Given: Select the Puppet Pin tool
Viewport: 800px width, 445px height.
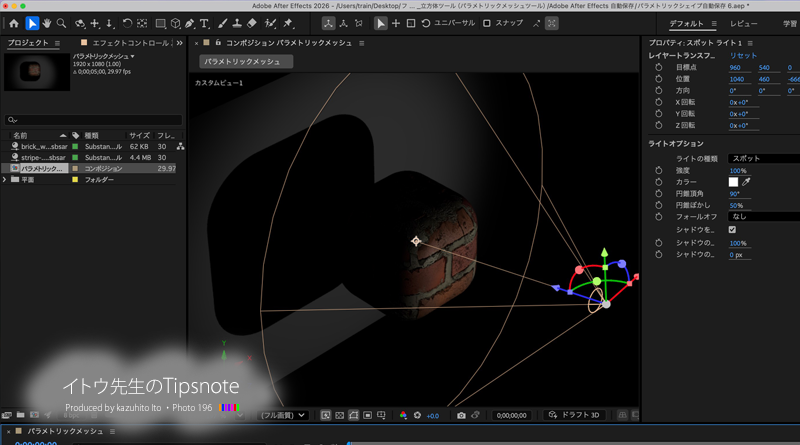Looking at the screenshot, I should coord(288,22).
